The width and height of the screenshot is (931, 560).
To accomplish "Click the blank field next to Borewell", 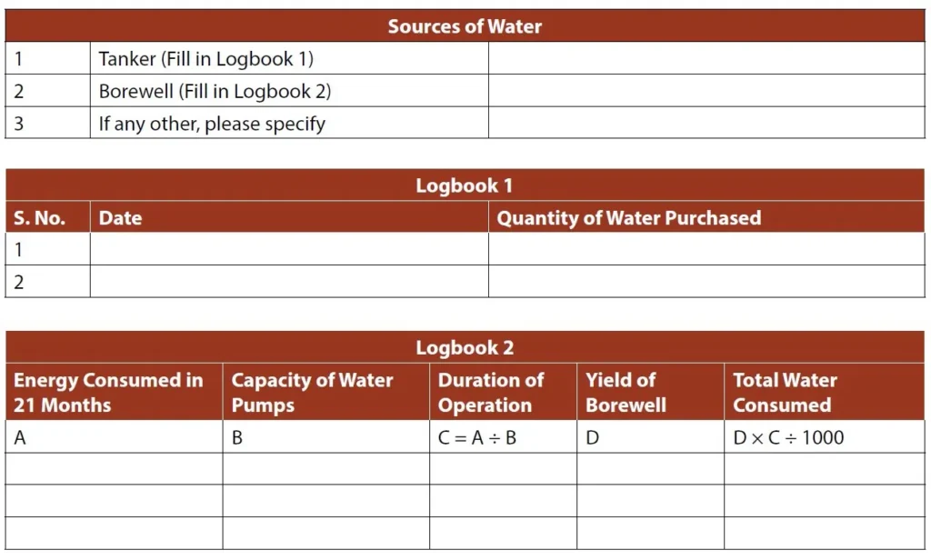I will [x=706, y=91].
